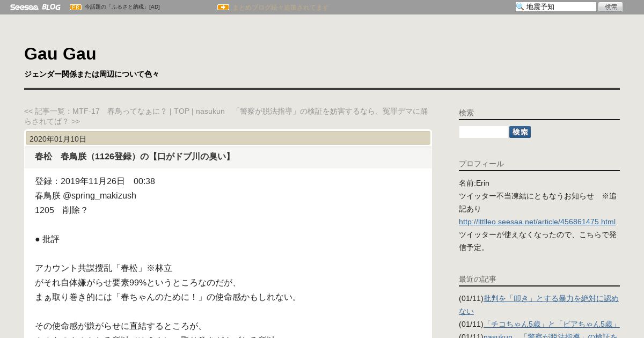Image resolution: width=644 pixels, height=338 pixels.
Task: Open recent article 批判を「叩き」とする暴力
Action: click(x=539, y=305)
